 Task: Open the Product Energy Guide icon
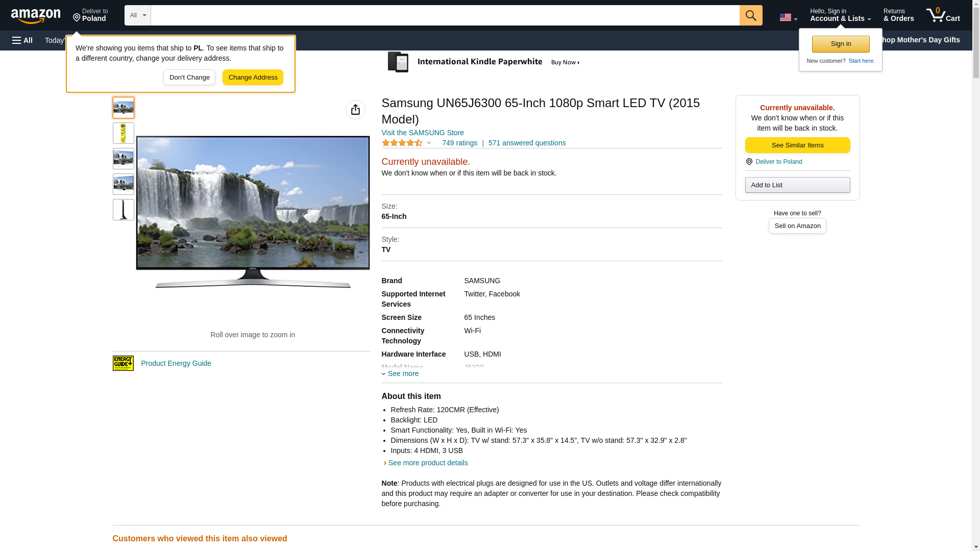tap(123, 363)
